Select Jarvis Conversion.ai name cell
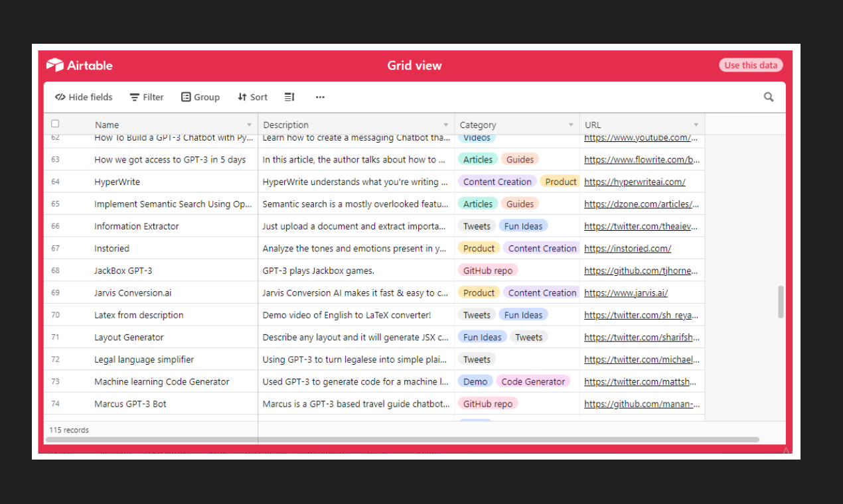This screenshot has width=843, height=504. click(x=173, y=292)
